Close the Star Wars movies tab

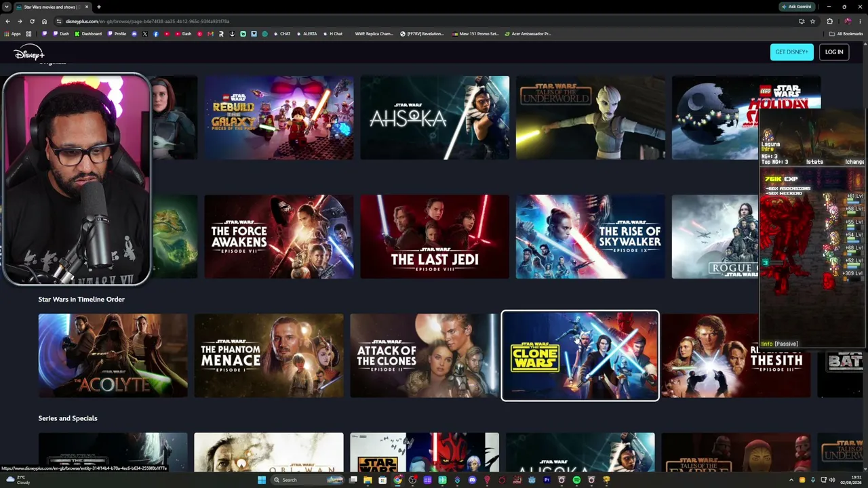tap(87, 7)
